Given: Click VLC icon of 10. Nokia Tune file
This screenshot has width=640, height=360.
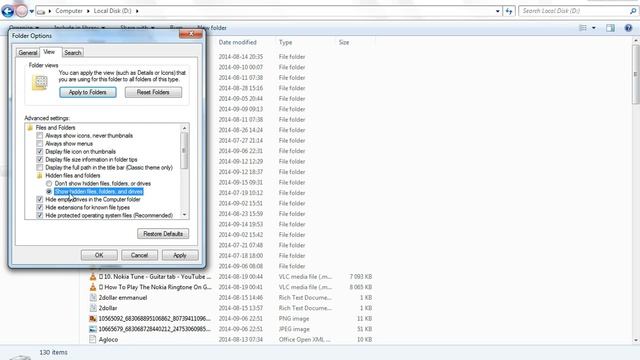Looking at the screenshot, I should pos(93,277).
